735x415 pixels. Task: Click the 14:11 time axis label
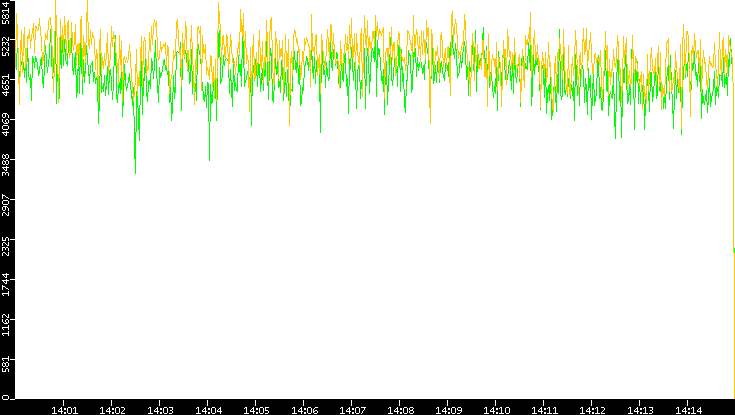coord(545,410)
